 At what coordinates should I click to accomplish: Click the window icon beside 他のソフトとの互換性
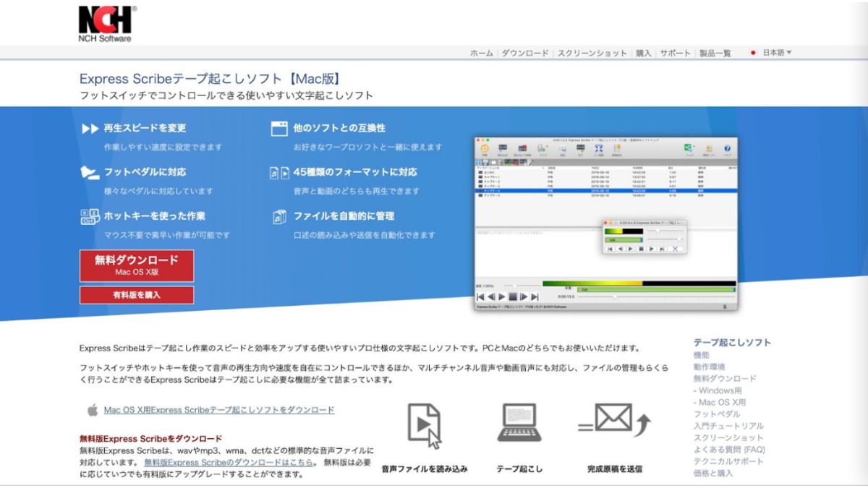tap(279, 129)
